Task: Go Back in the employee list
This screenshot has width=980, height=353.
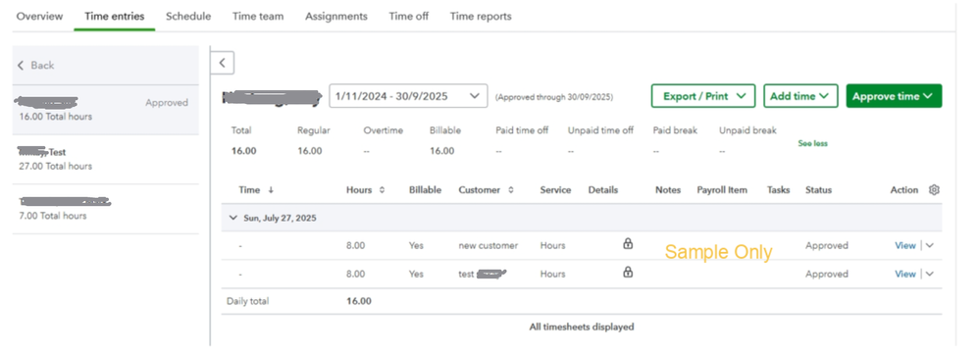Action: click(35, 65)
